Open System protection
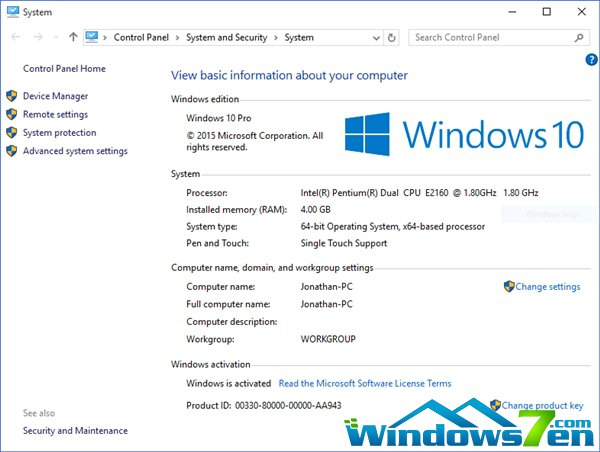Image resolution: width=600 pixels, height=452 pixels. point(60,133)
